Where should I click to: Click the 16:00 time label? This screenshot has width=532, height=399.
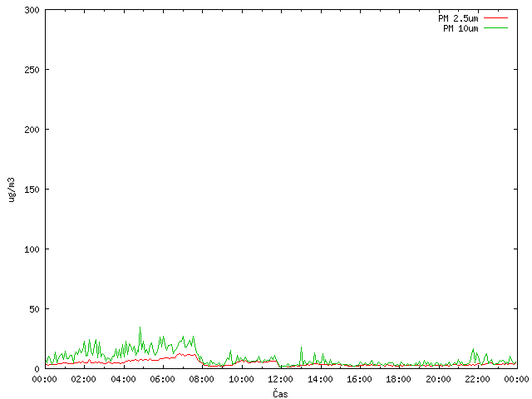pyautogui.click(x=359, y=379)
